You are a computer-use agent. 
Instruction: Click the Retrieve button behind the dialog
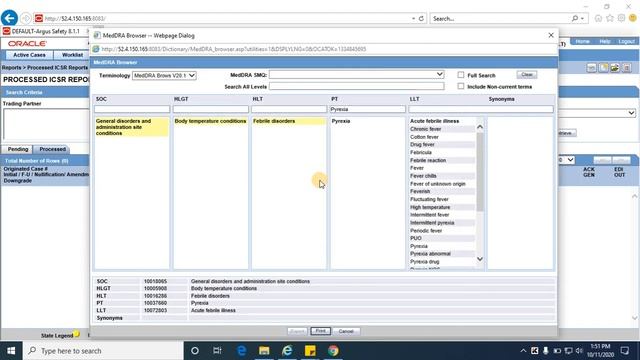pos(567,133)
